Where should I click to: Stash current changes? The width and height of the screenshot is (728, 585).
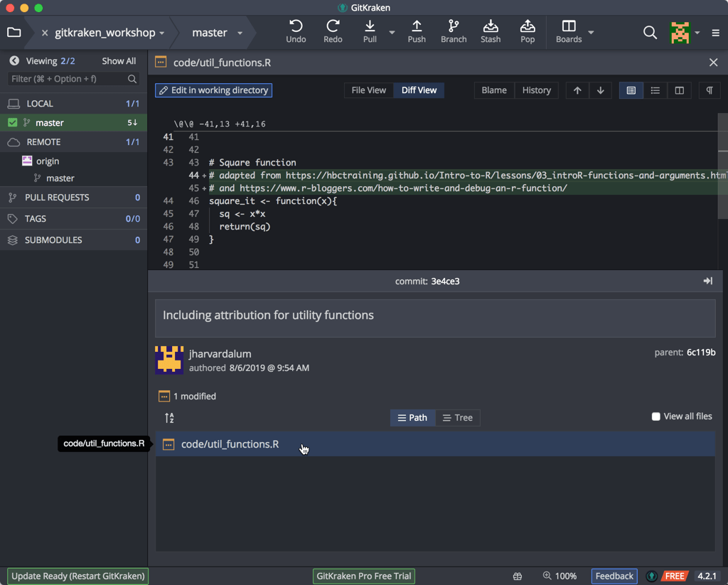(491, 31)
